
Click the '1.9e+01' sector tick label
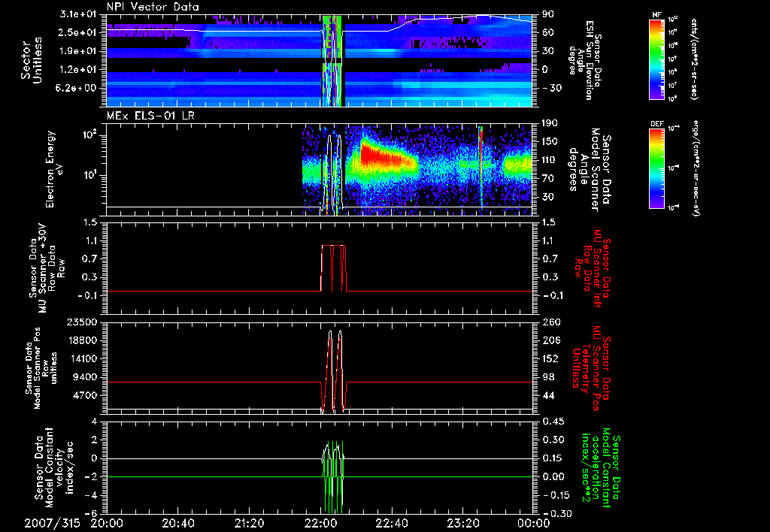78,51
